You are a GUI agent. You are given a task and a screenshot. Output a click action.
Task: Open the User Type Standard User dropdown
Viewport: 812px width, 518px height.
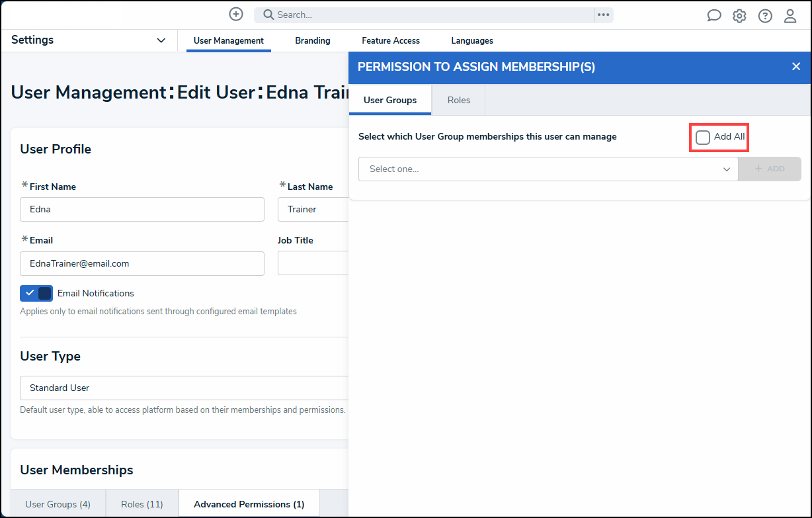point(184,388)
